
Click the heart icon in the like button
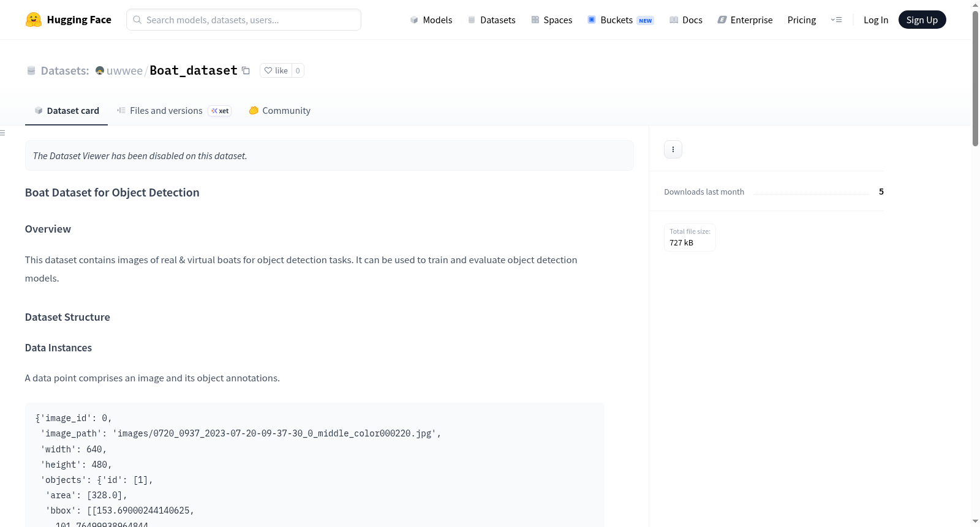click(268, 70)
